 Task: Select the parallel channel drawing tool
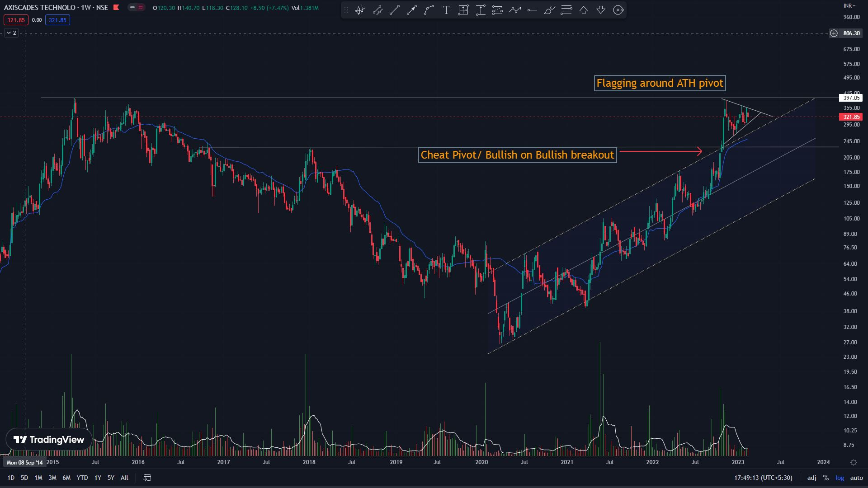377,10
